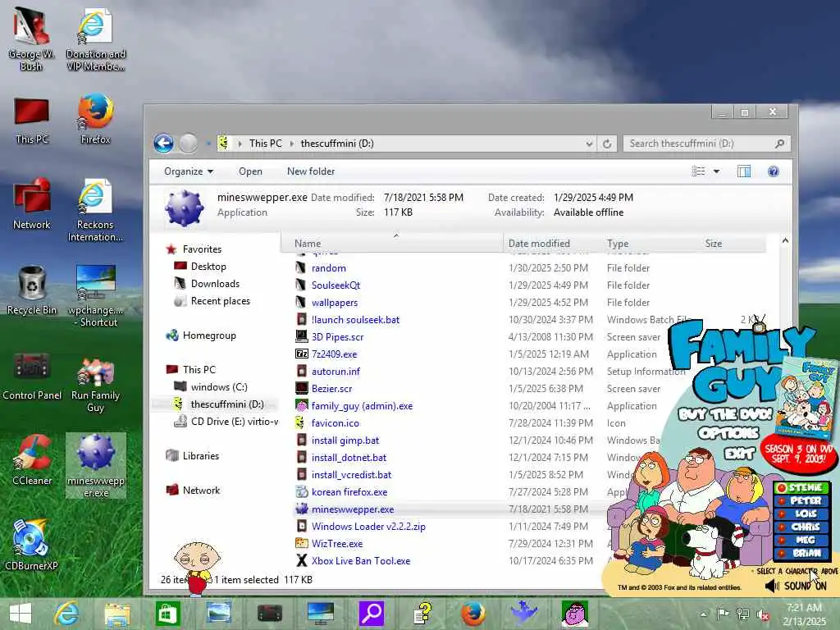
Task: Expand address bar history dropdown arrow
Action: pyautogui.click(x=589, y=144)
